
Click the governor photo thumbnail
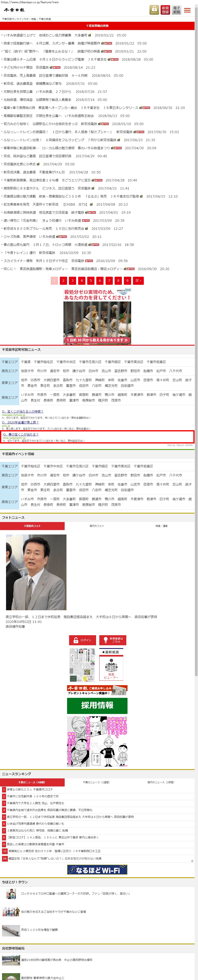[x=36, y=572]
